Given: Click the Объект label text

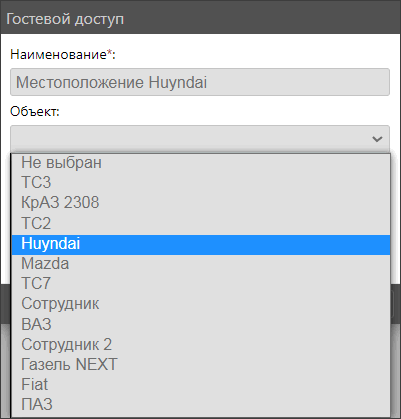Looking at the screenshot, I should (x=35, y=111).
